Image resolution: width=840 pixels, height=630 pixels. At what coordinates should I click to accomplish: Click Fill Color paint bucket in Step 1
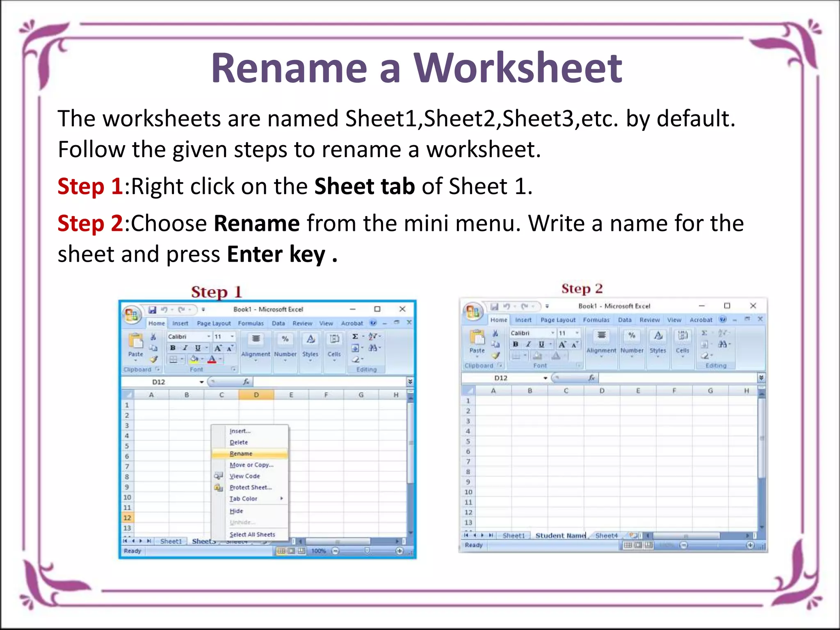pyautogui.click(x=194, y=359)
